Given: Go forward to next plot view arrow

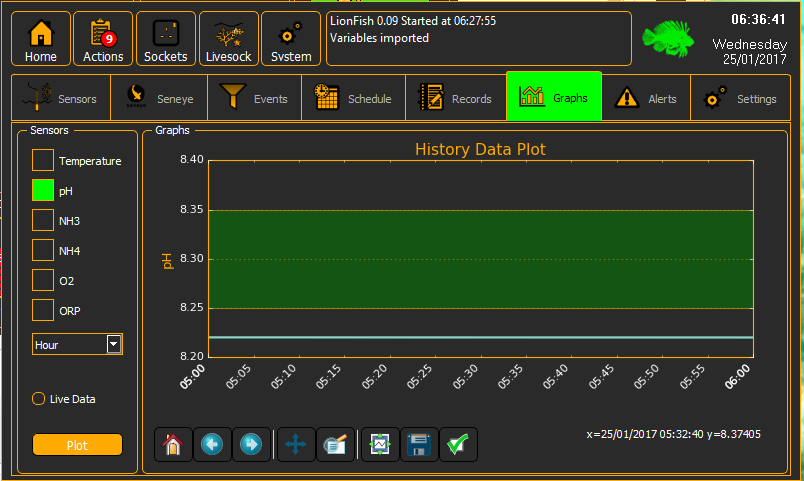Looking at the screenshot, I should 251,444.
